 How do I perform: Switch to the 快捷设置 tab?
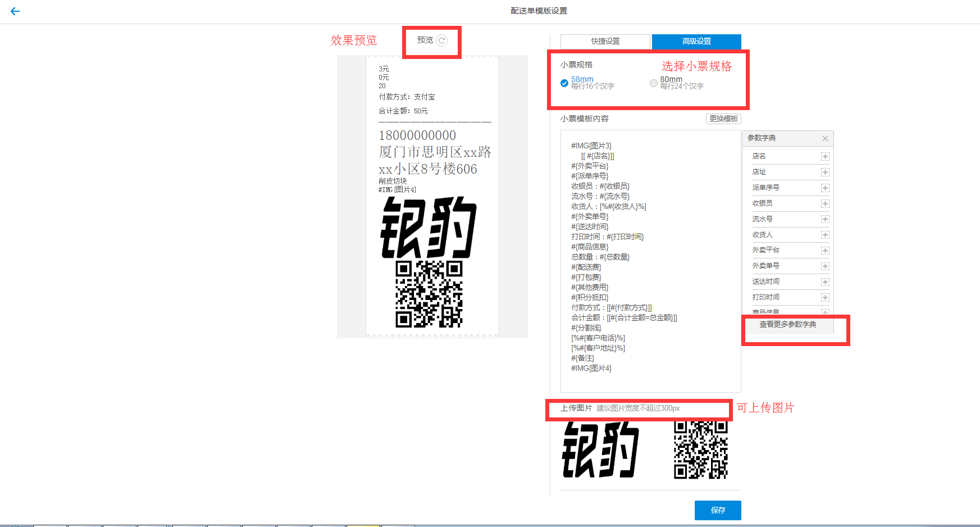coord(605,42)
